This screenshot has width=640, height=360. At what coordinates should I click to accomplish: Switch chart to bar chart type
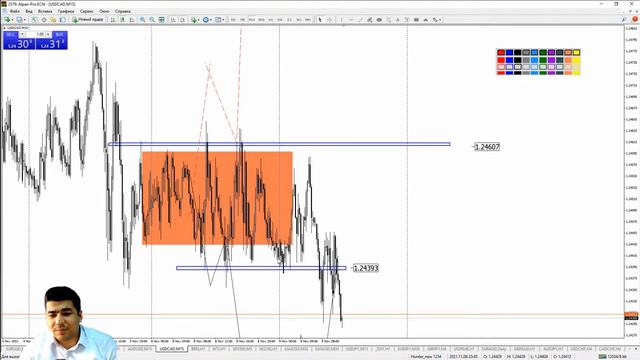pyautogui.click(x=113, y=20)
